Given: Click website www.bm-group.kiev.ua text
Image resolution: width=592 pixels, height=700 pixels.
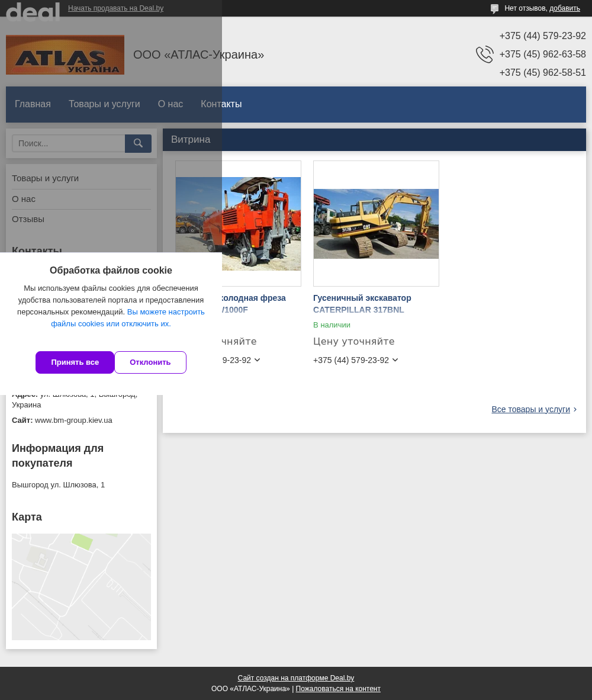Looking at the screenshot, I should 73,420.
